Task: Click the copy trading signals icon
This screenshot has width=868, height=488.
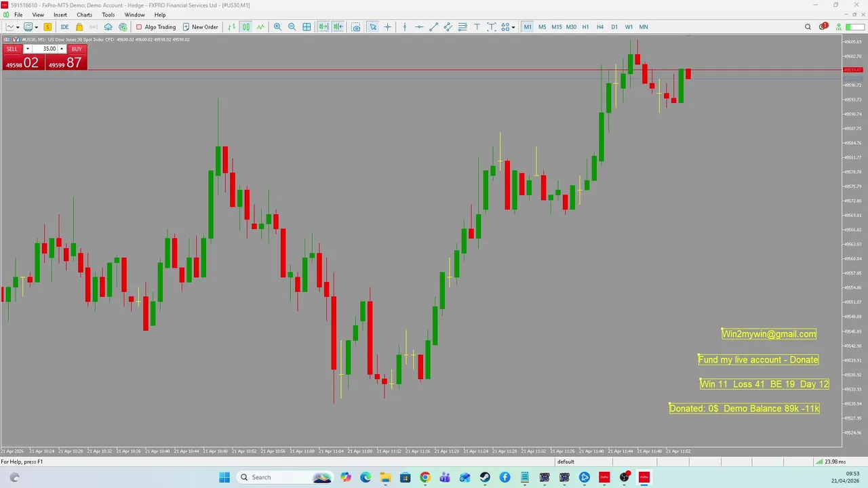Action: click(123, 27)
